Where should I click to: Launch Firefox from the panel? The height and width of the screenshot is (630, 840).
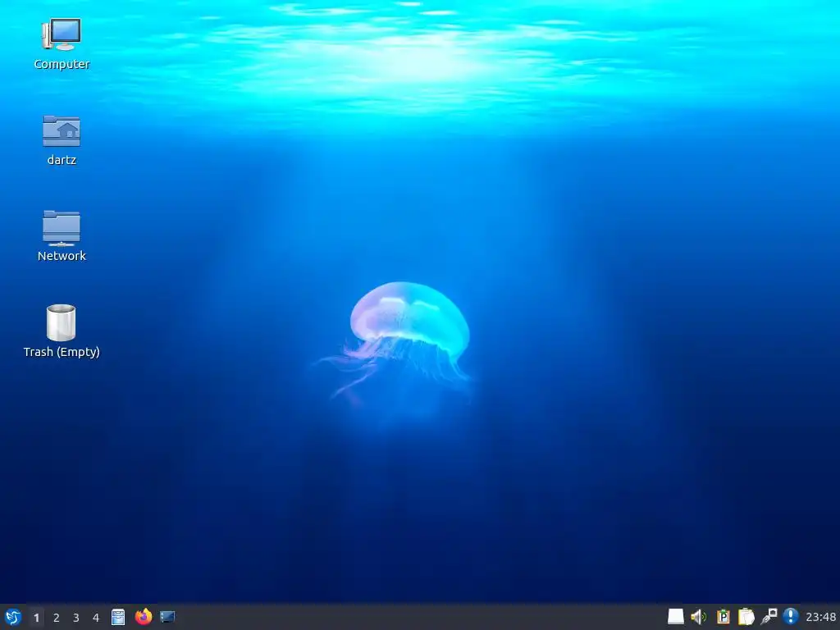143,617
